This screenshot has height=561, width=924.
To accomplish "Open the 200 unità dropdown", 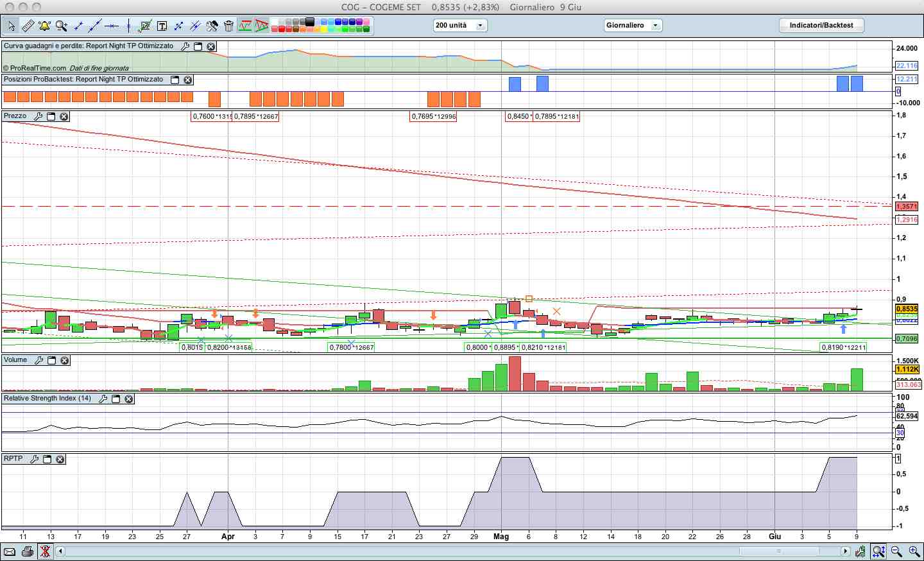I will pos(460,26).
